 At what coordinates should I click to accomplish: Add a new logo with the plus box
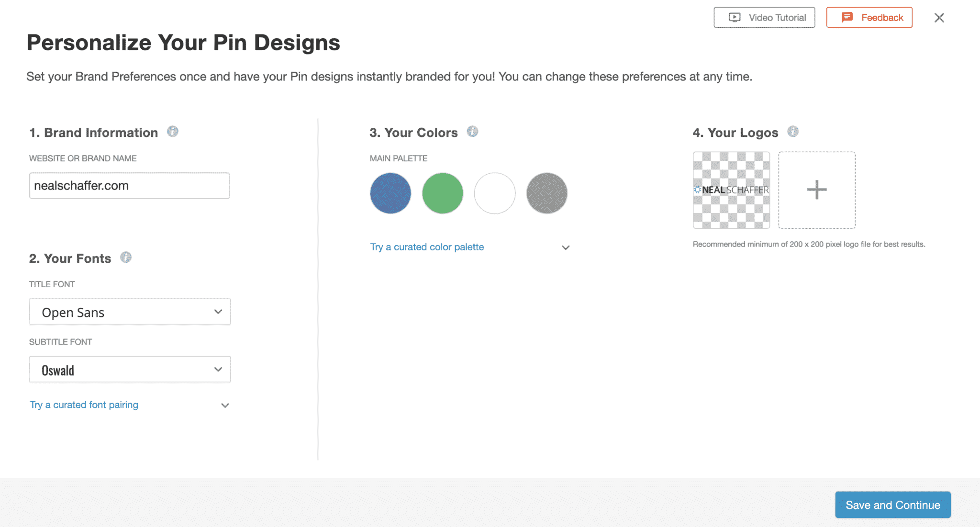(817, 190)
